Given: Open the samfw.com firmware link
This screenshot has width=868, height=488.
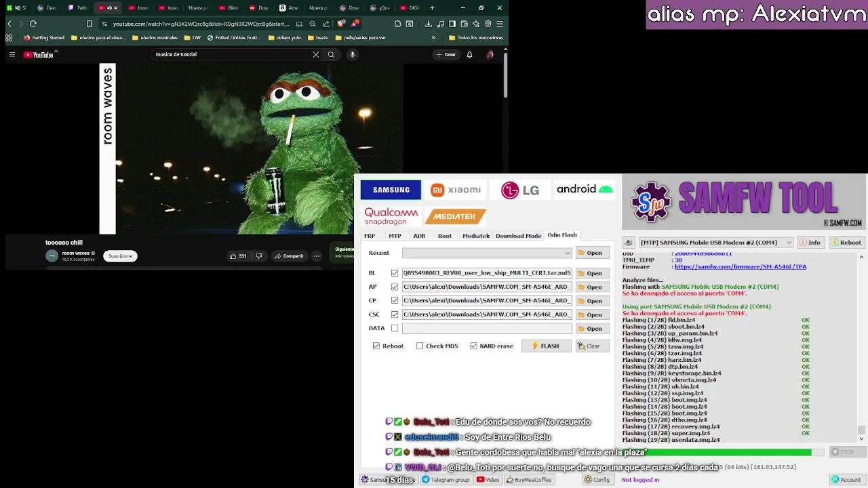Looking at the screenshot, I should point(741,267).
